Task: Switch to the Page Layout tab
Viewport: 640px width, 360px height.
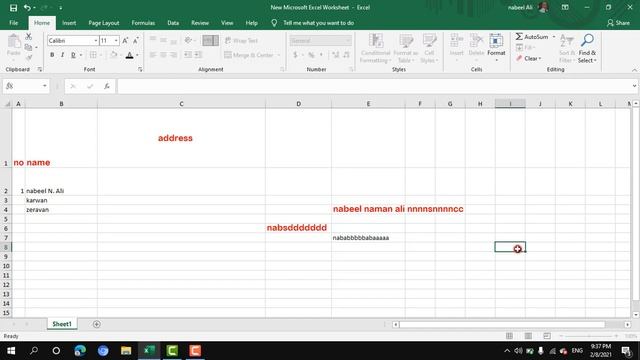Action: tap(104, 23)
